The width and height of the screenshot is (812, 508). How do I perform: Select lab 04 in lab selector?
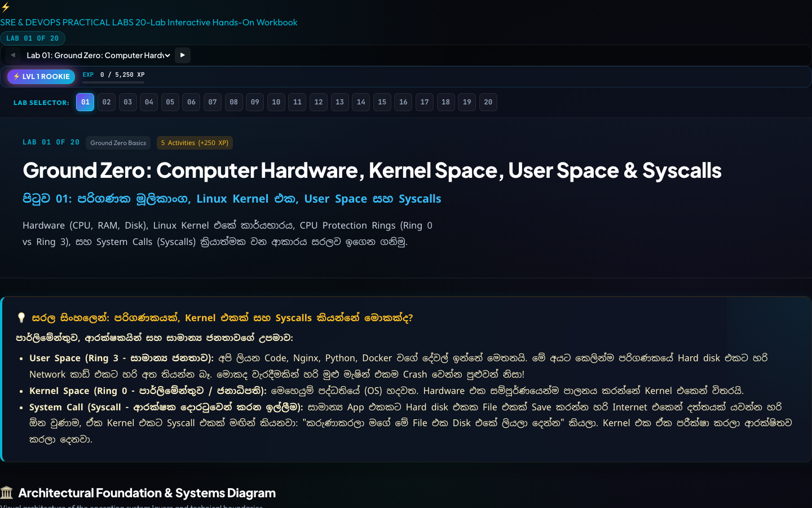click(x=149, y=102)
